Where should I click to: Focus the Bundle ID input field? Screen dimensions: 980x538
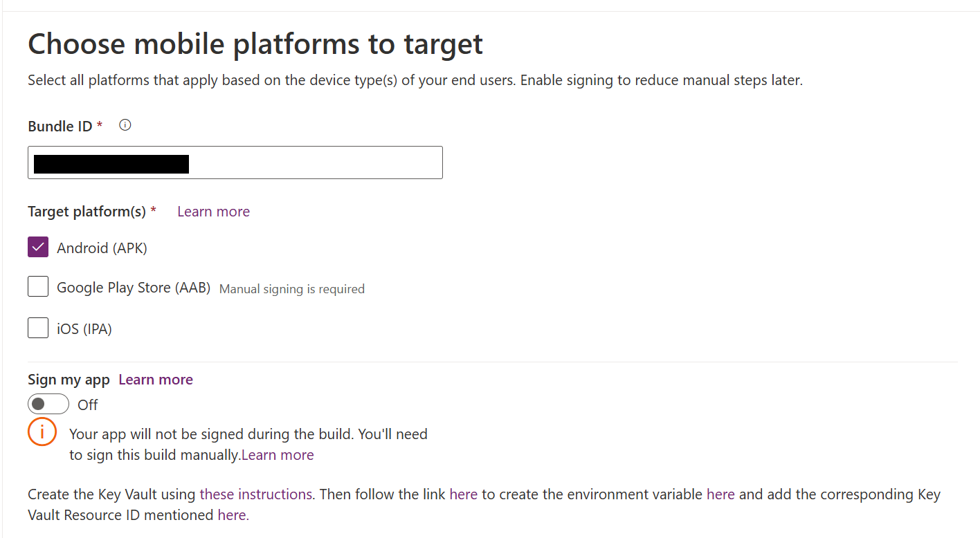(235, 163)
